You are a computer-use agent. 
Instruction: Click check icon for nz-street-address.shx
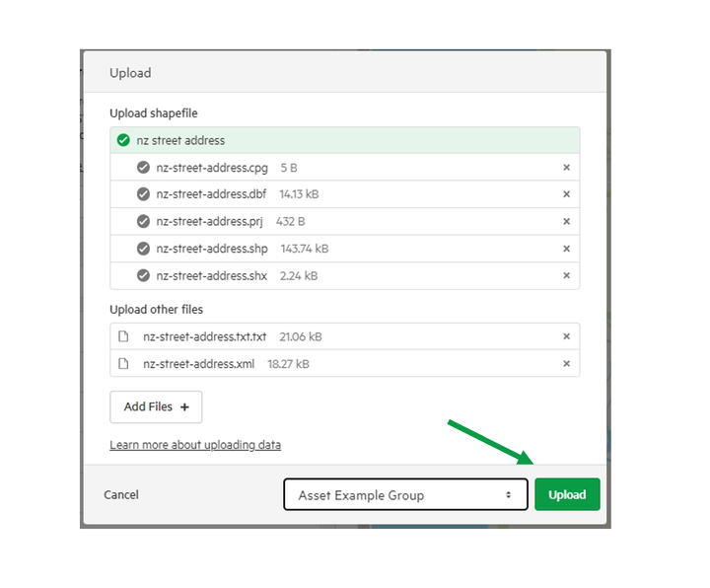click(x=143, y=275)
